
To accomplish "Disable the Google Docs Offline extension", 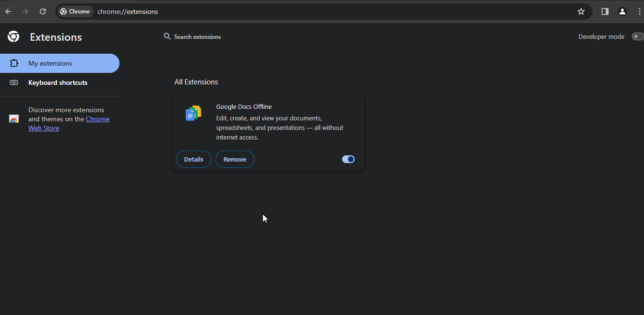I will (x=348, y=159).
